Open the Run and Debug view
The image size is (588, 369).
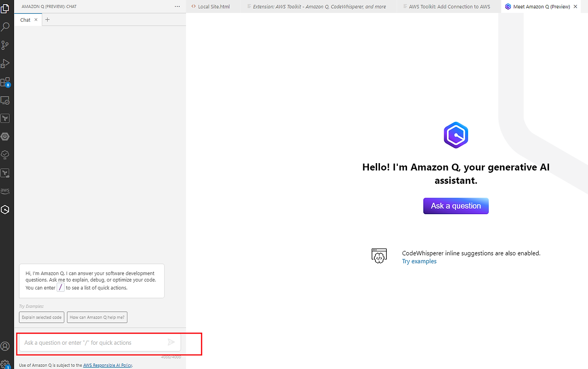coord(6,63)
